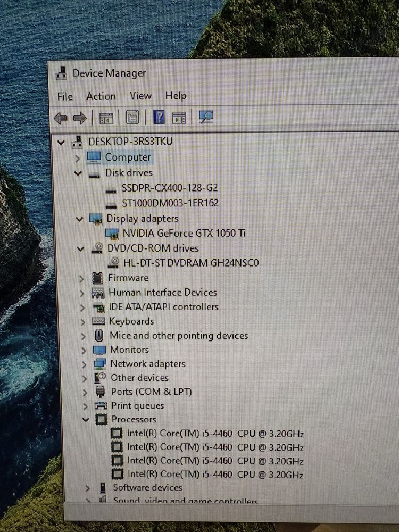Select the 'Monitors' label
The image size is (399, 532).
pos(130,350)
